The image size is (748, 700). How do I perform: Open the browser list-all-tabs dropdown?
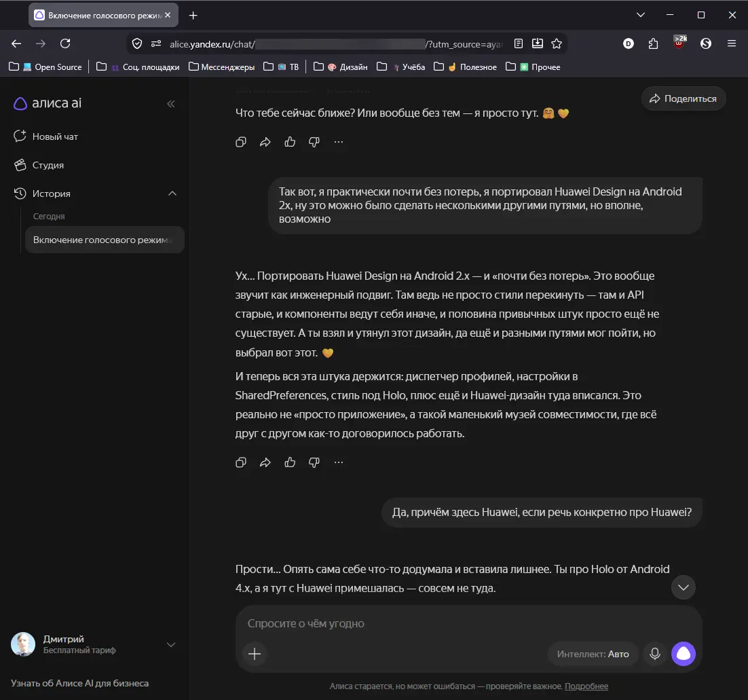coord(641,15)
